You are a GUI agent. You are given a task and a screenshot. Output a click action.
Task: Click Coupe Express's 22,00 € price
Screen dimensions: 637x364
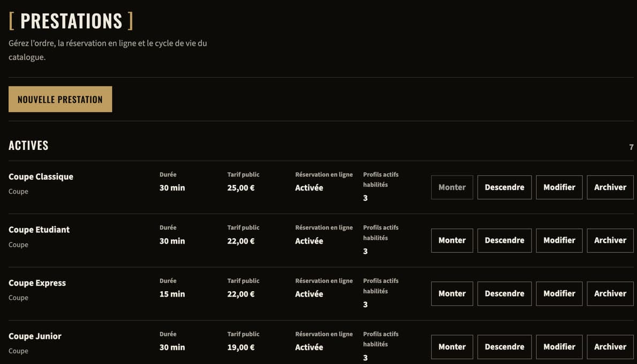coord(241,294)
